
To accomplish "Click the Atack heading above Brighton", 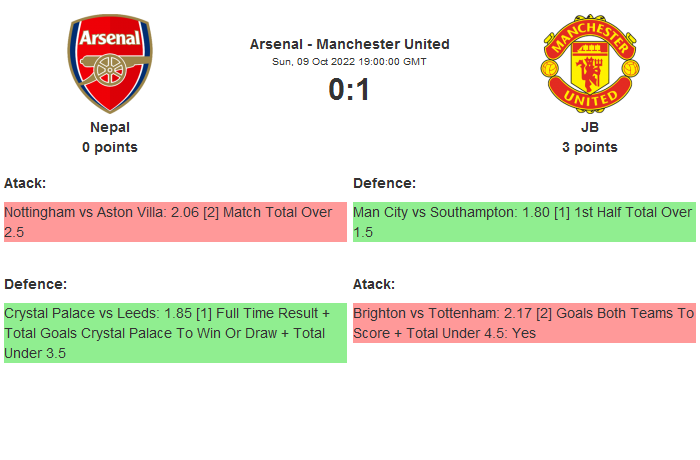I will click(x=374, y=284).
